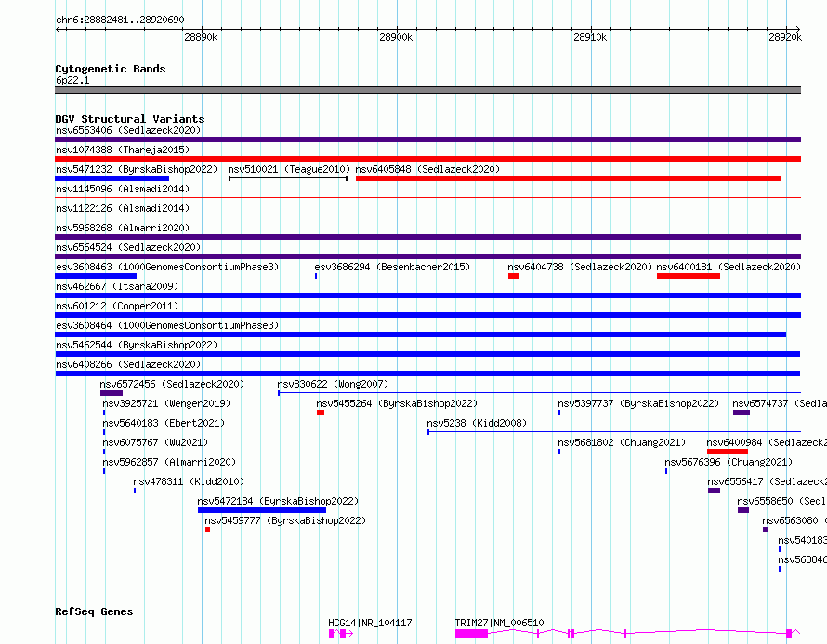
Task: Click the red nsv1074388 variant bar
Action: [x=427, y=159]
